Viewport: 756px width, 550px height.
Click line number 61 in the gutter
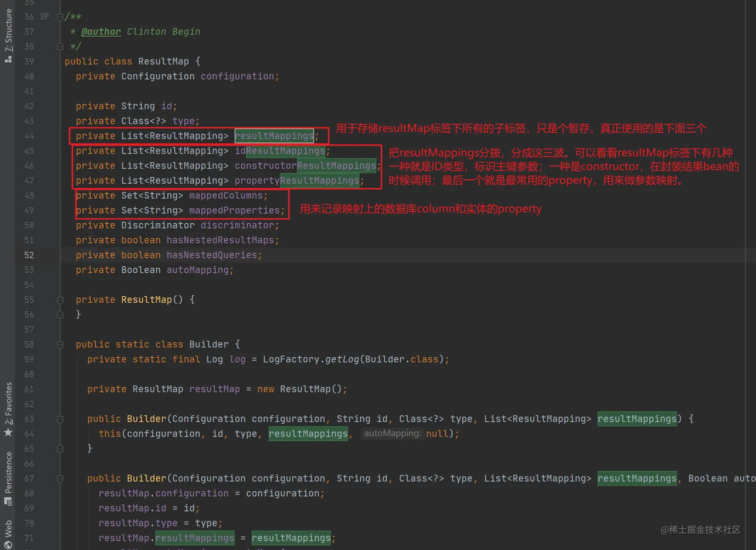click(29, 389)
